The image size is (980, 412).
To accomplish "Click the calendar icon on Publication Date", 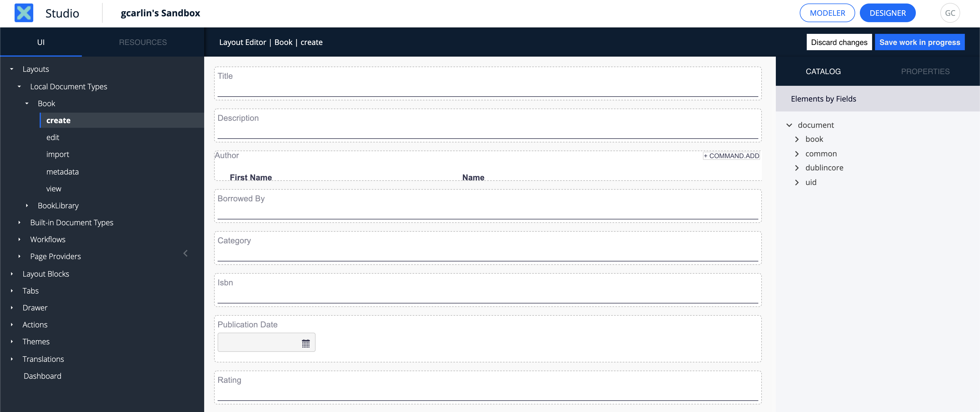I will pos(305,343).
